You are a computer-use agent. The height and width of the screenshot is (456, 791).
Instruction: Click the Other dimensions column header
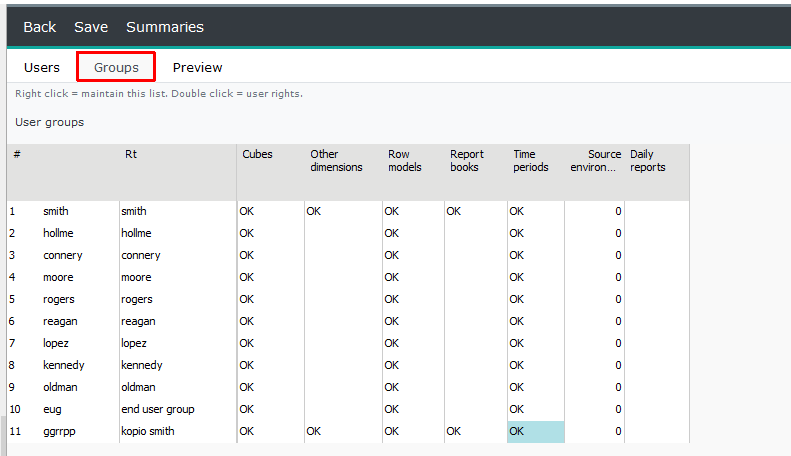336,160
